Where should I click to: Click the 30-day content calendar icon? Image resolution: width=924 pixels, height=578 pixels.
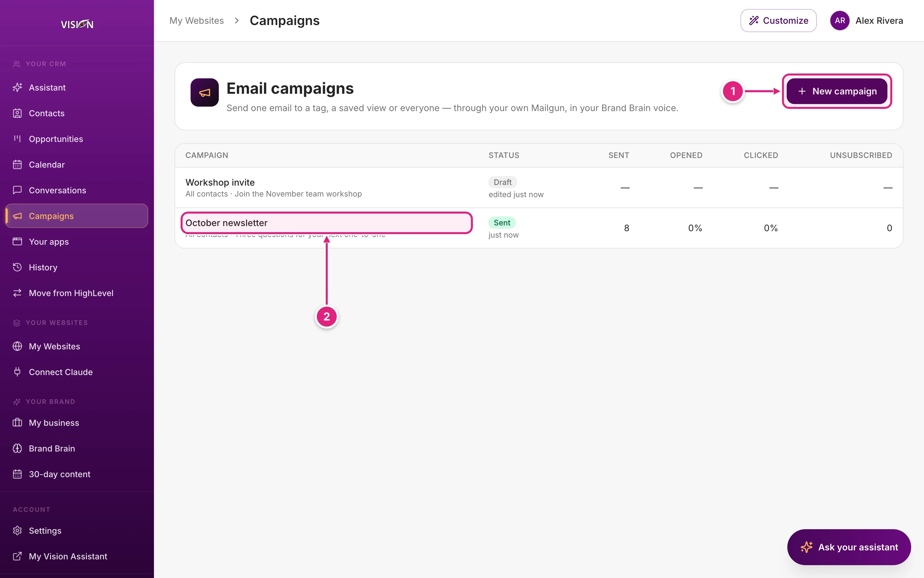17,474
